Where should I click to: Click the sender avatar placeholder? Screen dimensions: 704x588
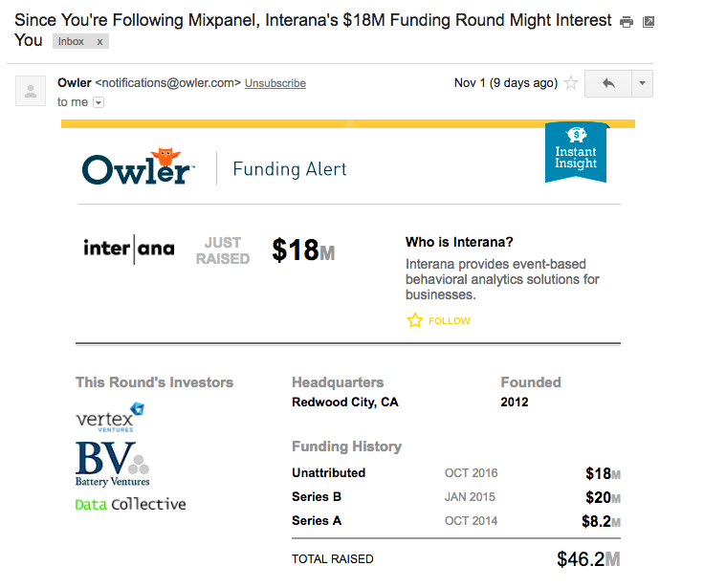(x=31, y=91)
